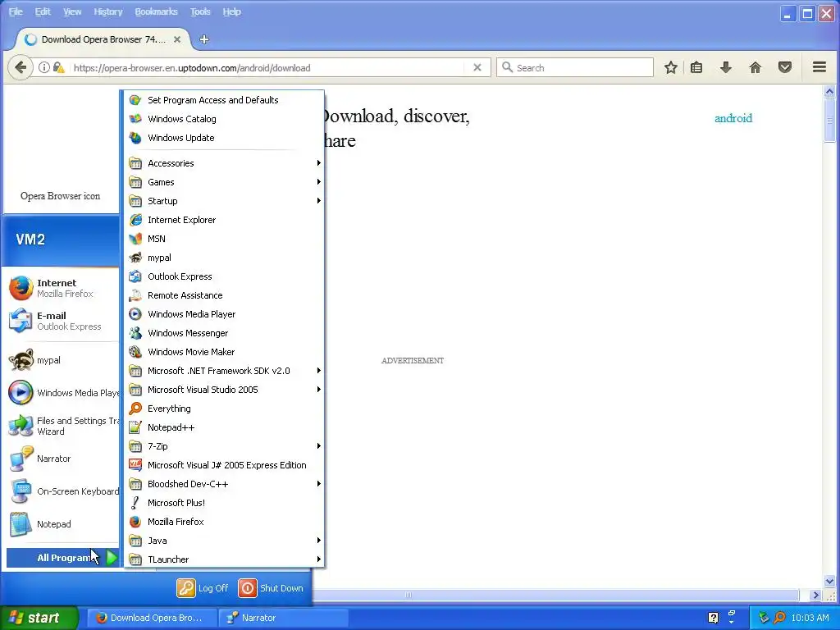This screenshot has height=630, width=840.
Task: Switch to Download Opera Browser taskbar button
Action: point(153,618)
